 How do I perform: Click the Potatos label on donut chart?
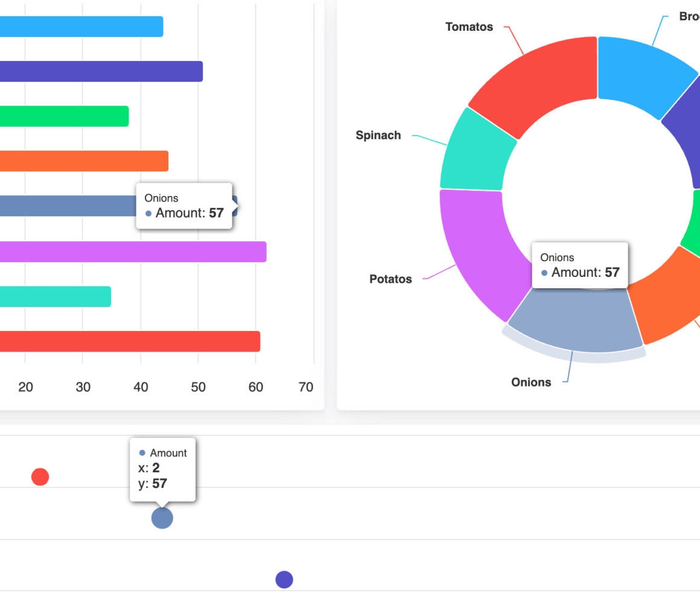pyautogui.click(x=390, y=279)
